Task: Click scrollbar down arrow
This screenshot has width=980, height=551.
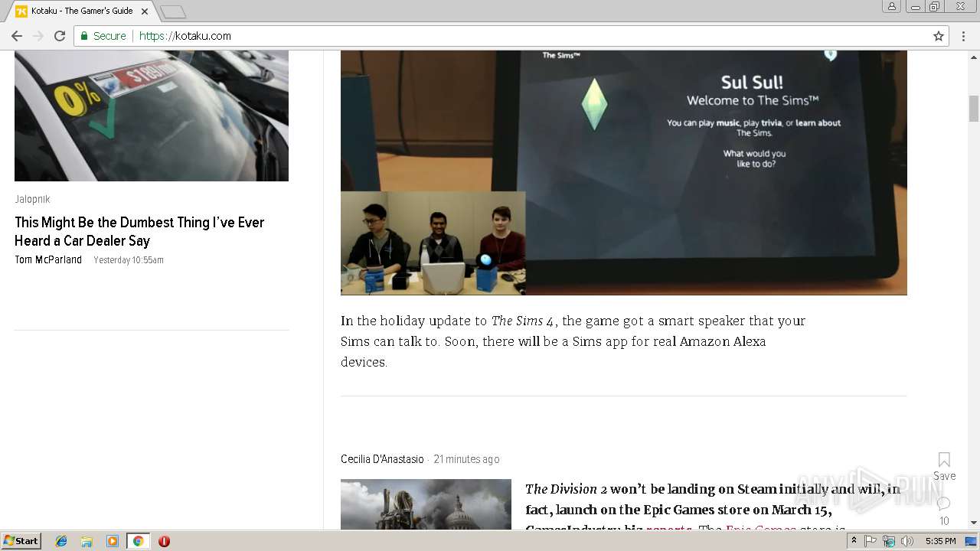Action: 974,523
